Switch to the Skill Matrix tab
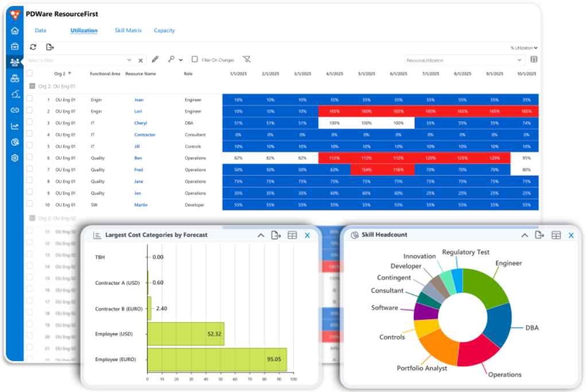This screenshot has width=588, height=392. click(x=128, y=30)
